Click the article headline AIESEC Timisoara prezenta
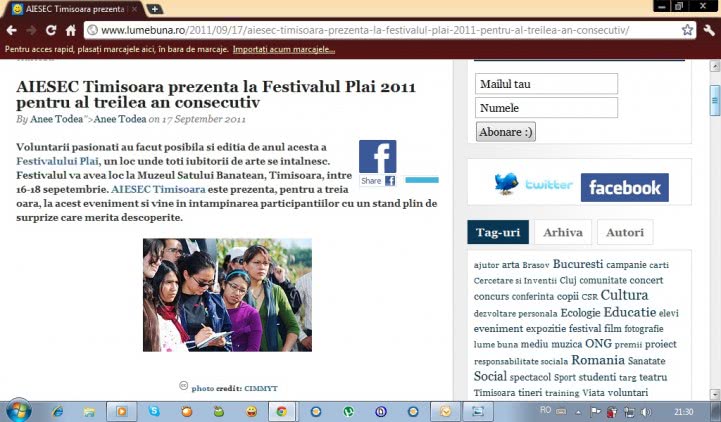721x422 pixels. coord(216,94)
